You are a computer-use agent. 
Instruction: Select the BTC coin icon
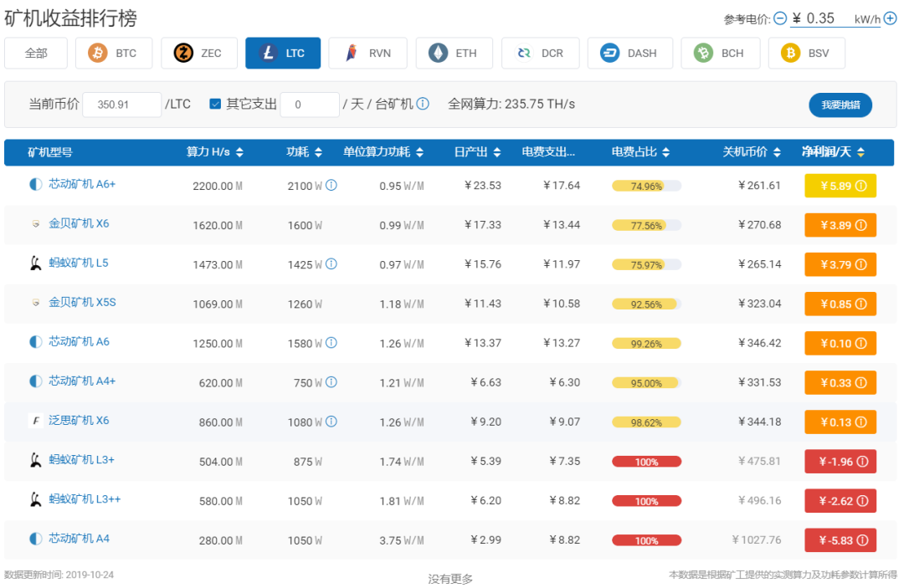[x=98, y=53]
